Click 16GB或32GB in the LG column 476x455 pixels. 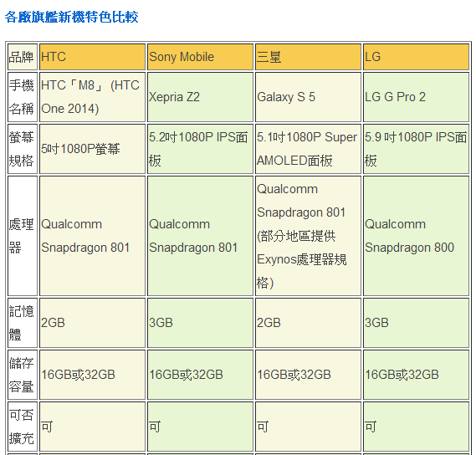coord(417,375)
